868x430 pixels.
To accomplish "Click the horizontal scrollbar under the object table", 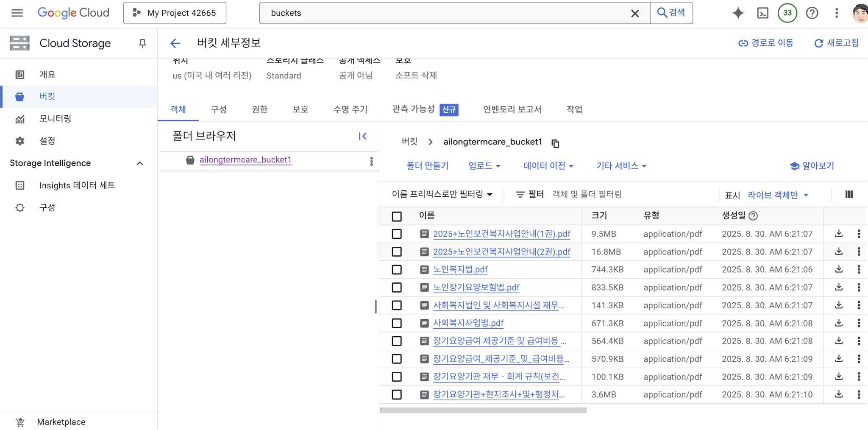I will tap(483, 410).
